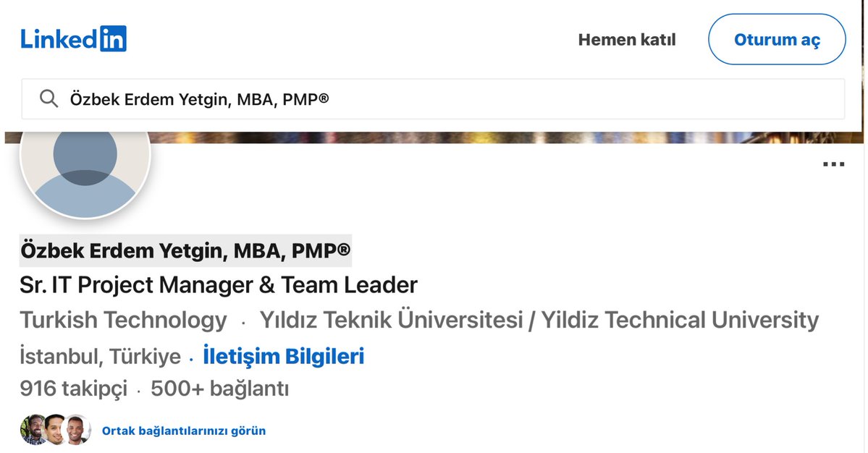868x453 pixels.
Task: Click the "Hemen katıl" join link
Action: [626, 40]
